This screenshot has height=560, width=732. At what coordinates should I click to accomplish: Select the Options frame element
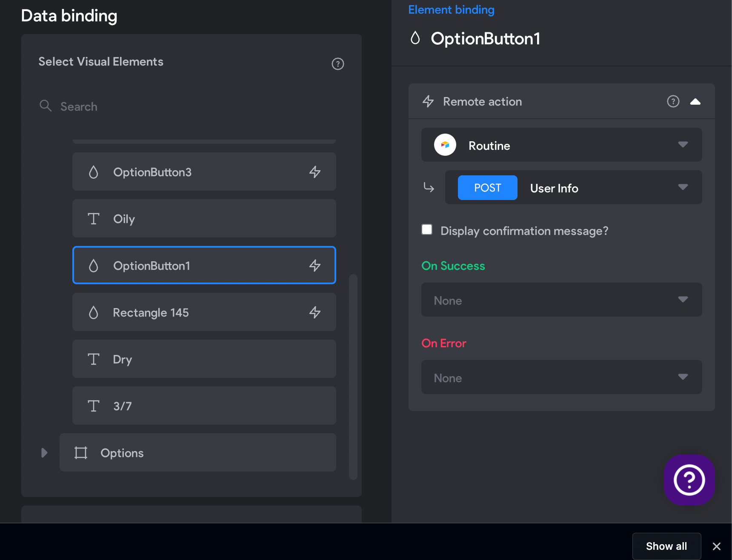[x=198, y=453]
